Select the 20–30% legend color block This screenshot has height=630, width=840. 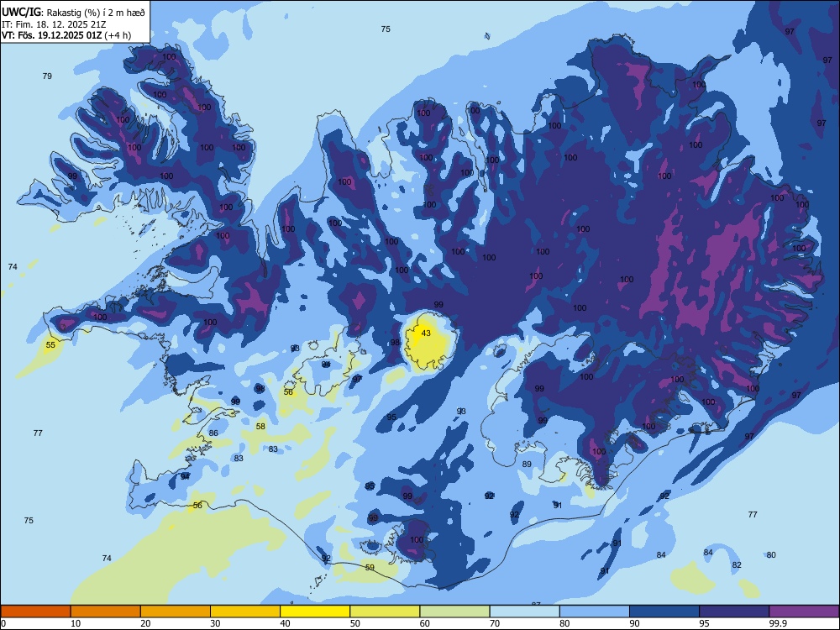tap(176, 612)
